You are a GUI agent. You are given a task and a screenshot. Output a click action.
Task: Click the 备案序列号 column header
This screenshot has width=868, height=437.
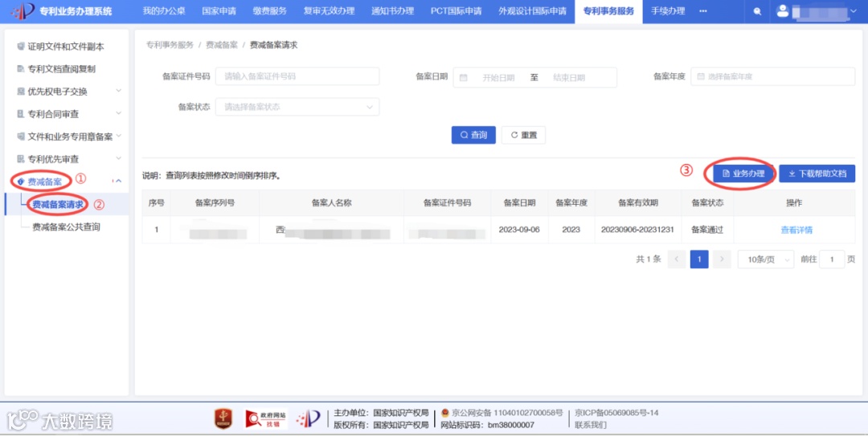215,202
